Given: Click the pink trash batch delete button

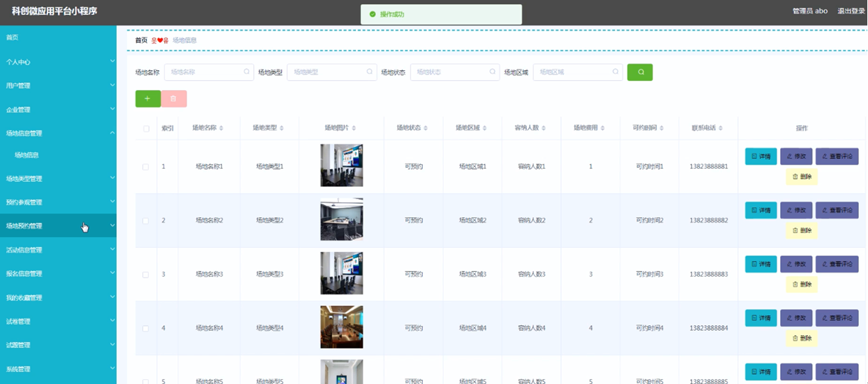Looking at the screenshot, I should coord(174,99).
